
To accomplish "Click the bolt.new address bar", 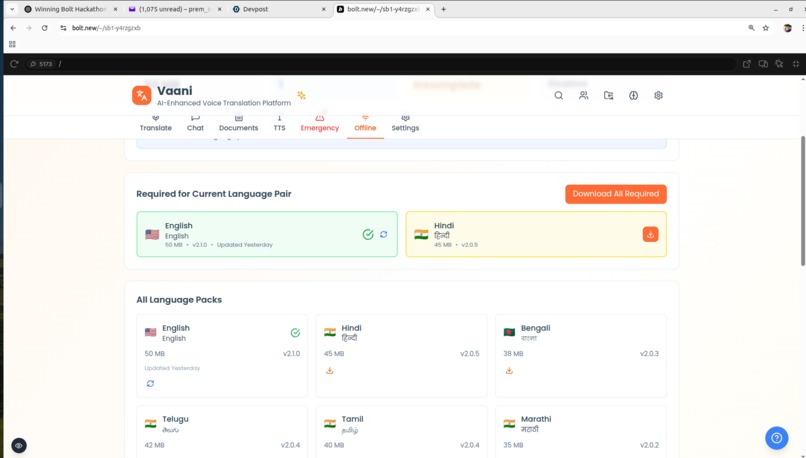I will coord(401,28).
